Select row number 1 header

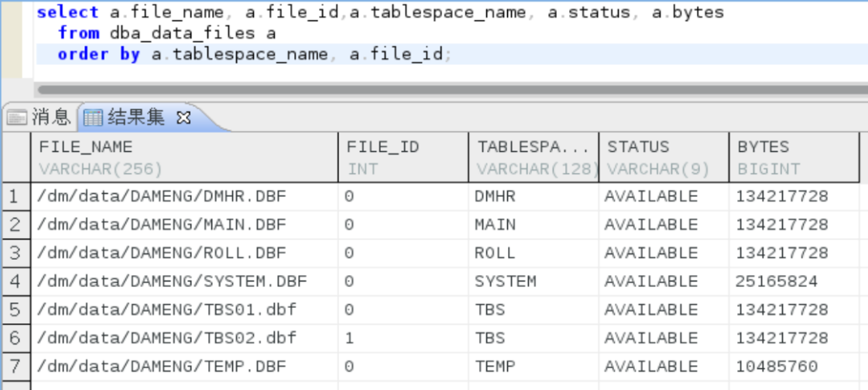14,196
